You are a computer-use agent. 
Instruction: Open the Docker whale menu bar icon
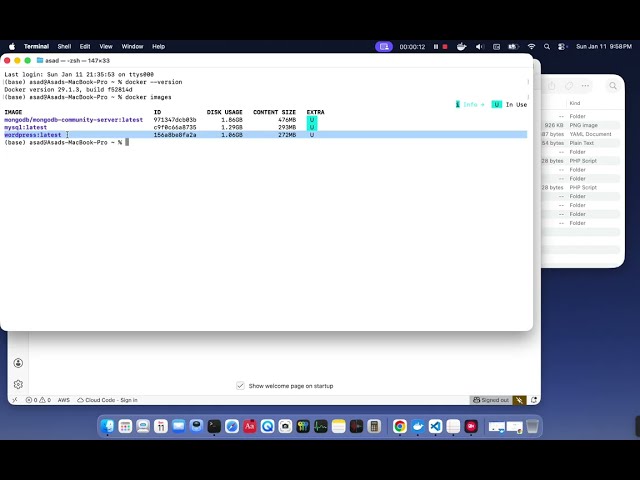point(462,47)
